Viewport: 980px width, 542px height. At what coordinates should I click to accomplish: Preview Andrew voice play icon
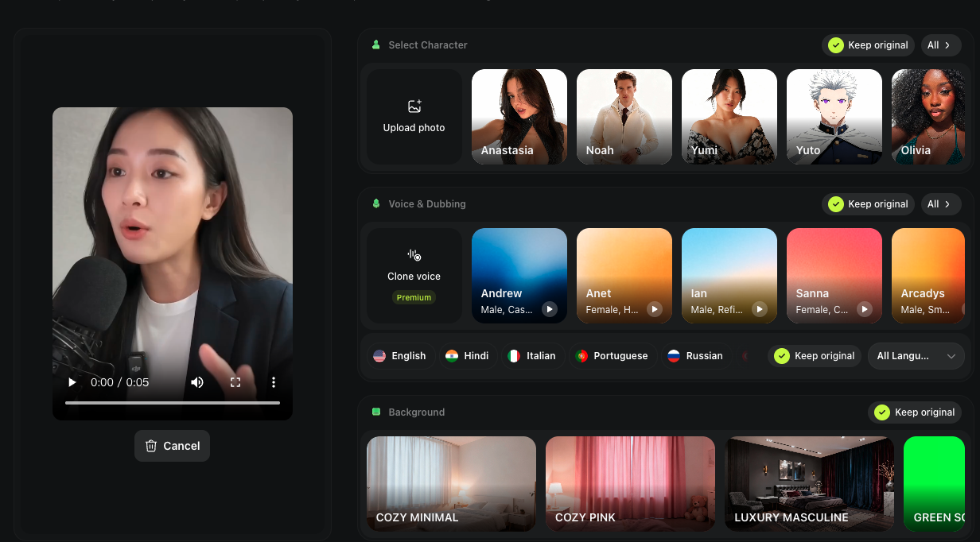coord(549,309)
